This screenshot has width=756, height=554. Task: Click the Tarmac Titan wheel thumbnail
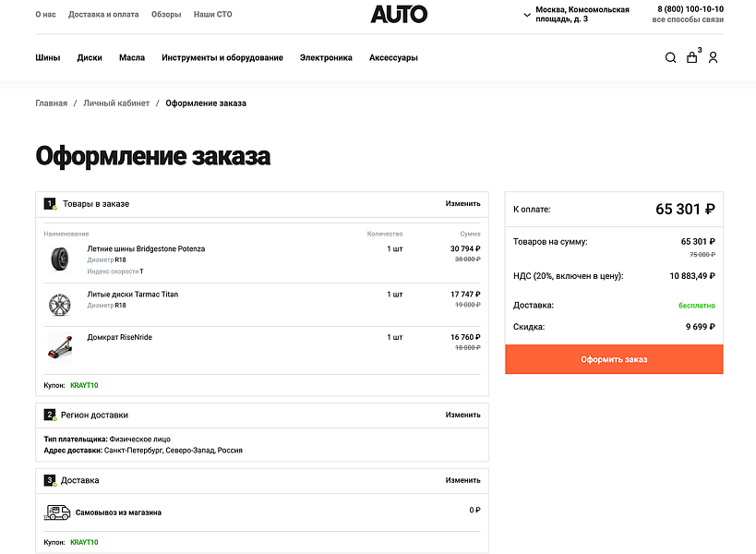pos(60,304)
